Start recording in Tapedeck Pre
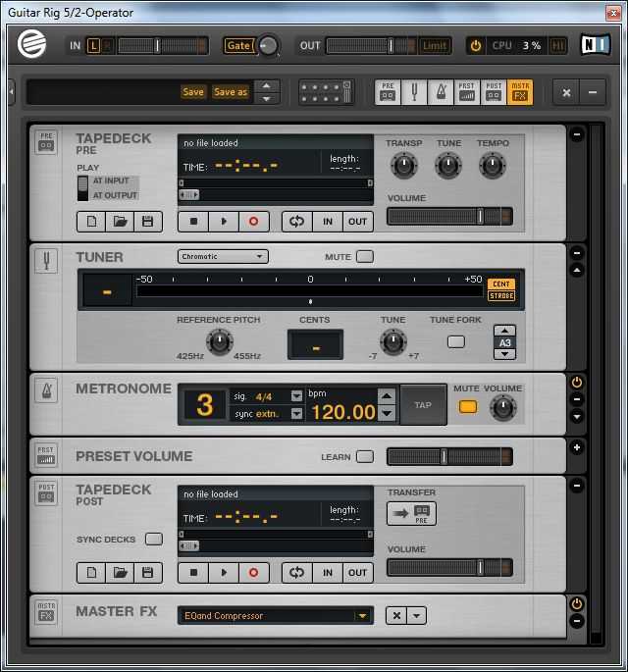Viewport: 628px width, 672px height. click(x=254, y=222)
